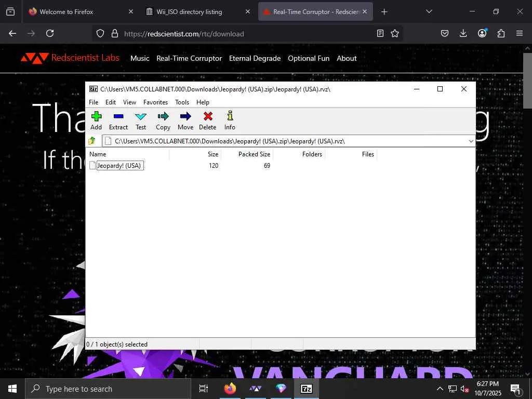Open the View menu in 7-Zip
532x399 pixels.
129,102
